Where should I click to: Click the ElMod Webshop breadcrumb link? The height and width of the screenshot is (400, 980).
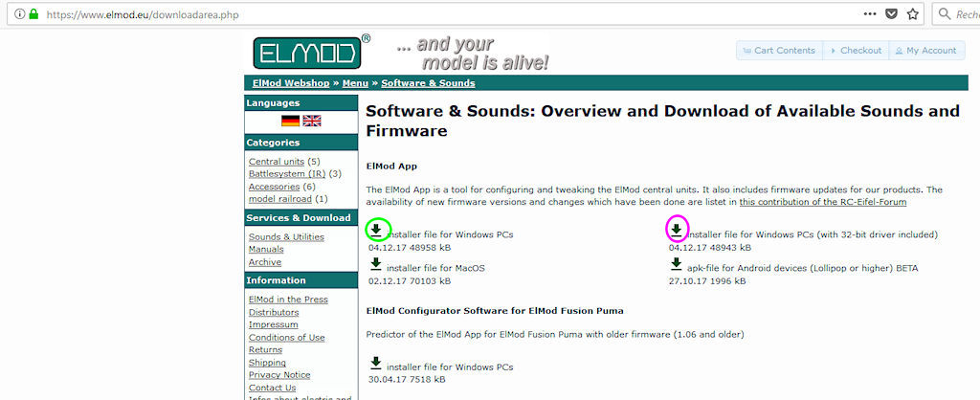point(291,83)
